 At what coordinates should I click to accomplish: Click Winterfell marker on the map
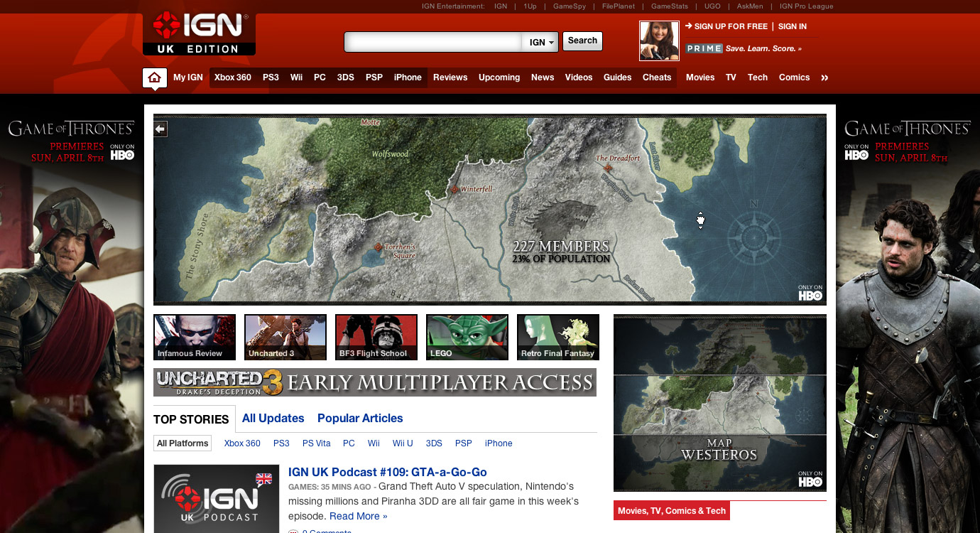[x=455, y=190]
